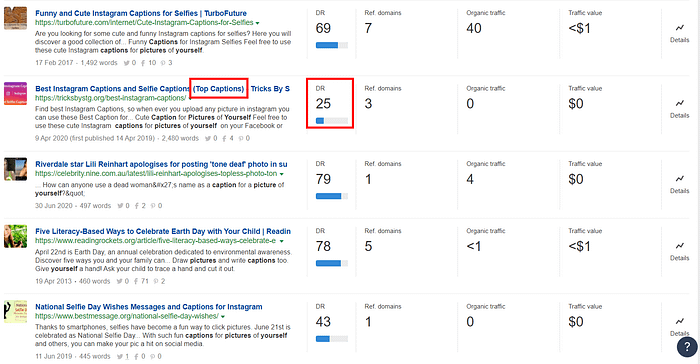Click Twitter share count icon on TurboFuture result

click(127, 63)
